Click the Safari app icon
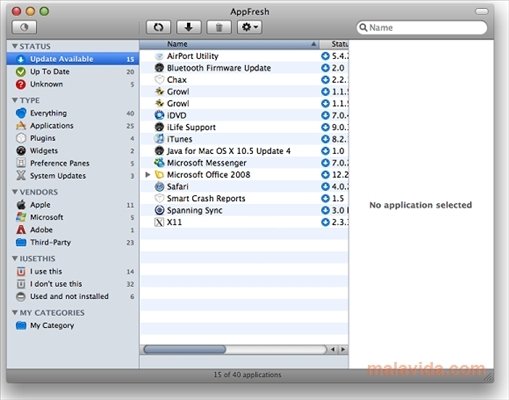 [x=159, y=186]
